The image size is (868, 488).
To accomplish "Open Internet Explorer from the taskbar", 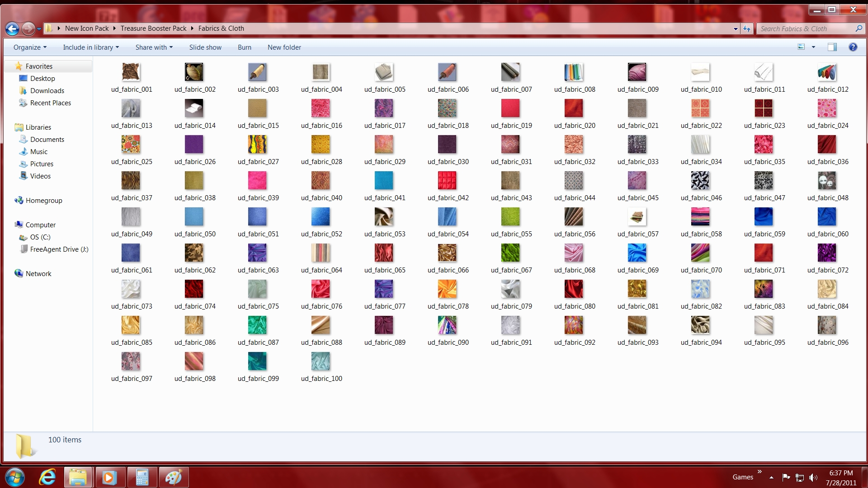I will (47, 477).
